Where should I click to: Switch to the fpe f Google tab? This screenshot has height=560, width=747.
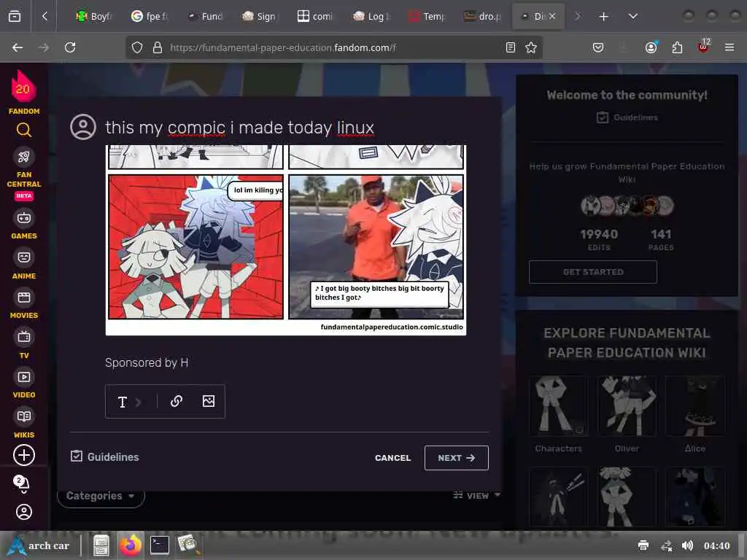pyautogui.click(x=149, y=17)
